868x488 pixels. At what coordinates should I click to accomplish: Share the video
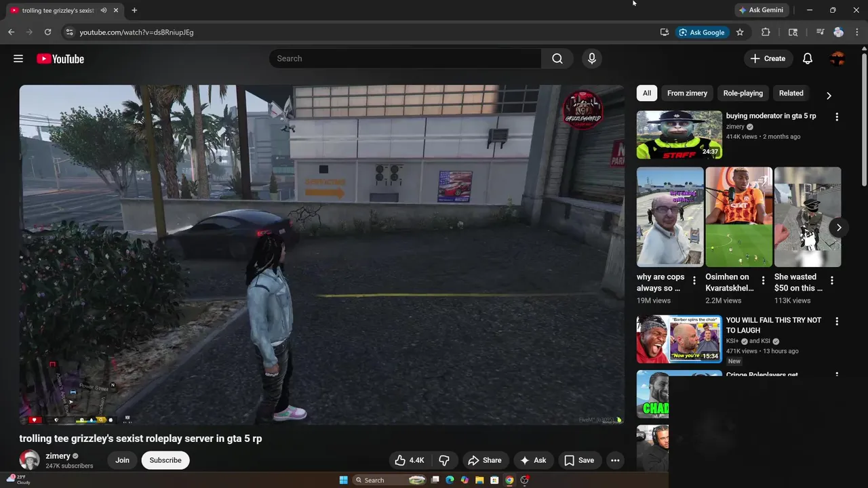pos(485,460)
